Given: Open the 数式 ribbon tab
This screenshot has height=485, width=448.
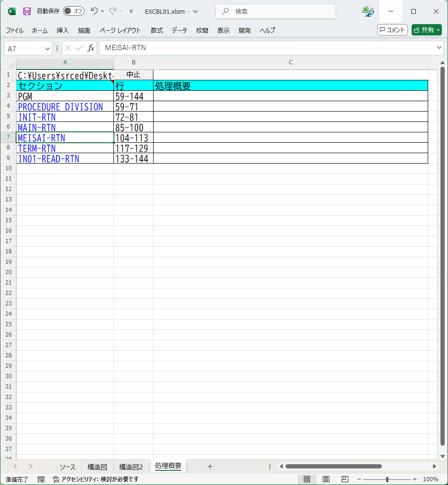Looking at the screenshot, I should [156, 30].
